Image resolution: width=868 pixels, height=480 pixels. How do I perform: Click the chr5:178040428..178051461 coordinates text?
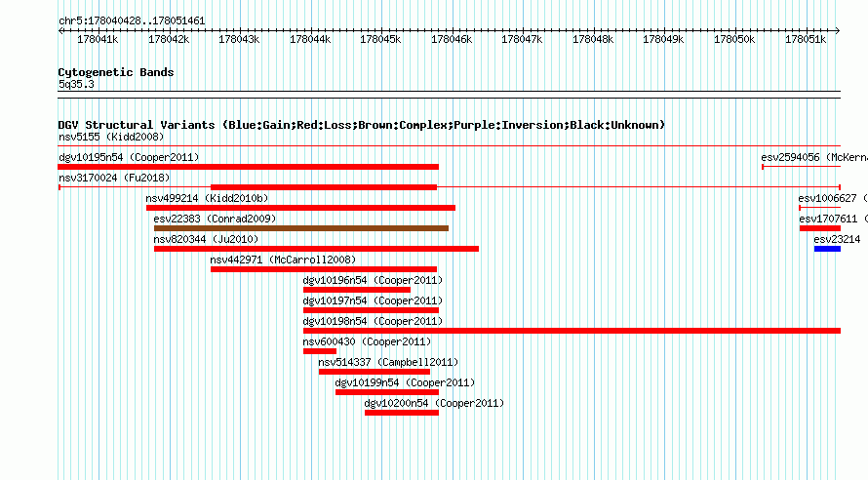(132, 21)
